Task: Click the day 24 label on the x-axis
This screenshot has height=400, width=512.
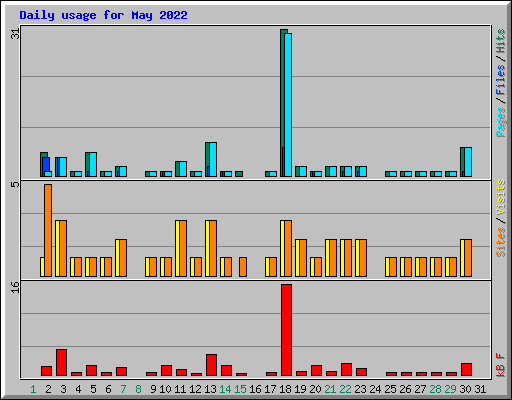Action: pos(375,389)
